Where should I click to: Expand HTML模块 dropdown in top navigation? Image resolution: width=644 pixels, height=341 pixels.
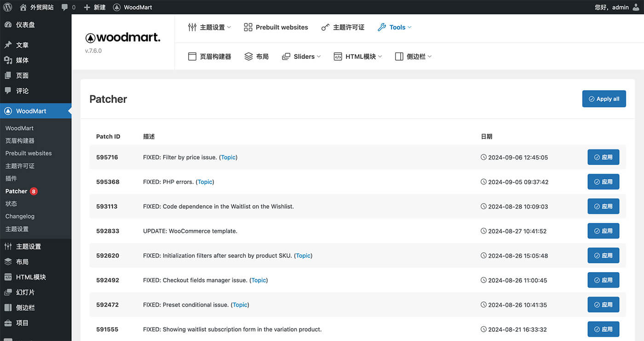coord(358,57)
